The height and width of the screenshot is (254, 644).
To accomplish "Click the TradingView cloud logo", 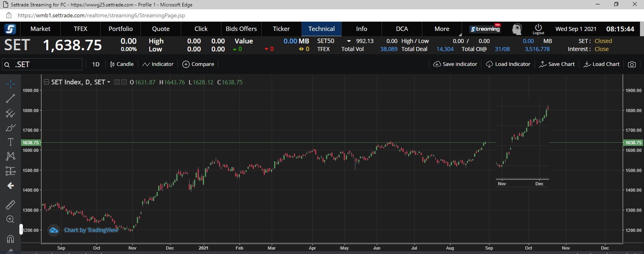I will point(54,230).
